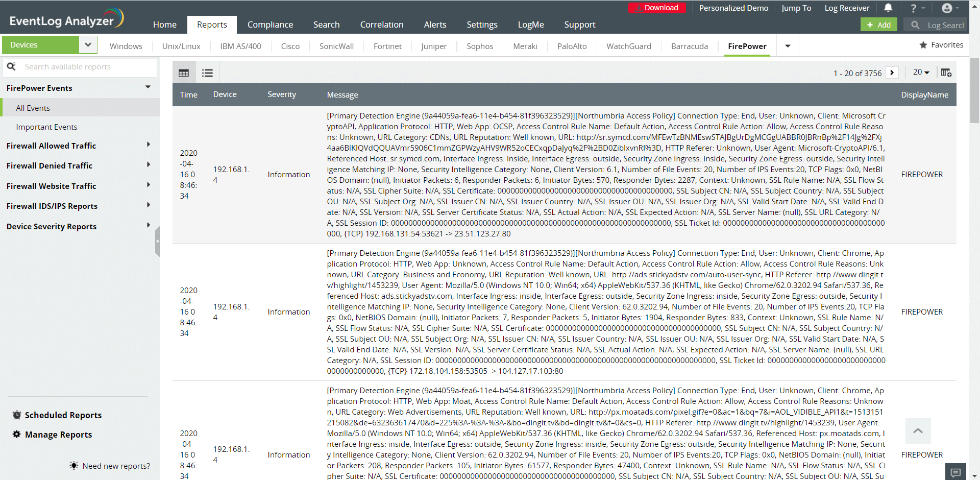Collapse the left sidebar handle
Screen dimensions: 980x480
pos(157,241)
